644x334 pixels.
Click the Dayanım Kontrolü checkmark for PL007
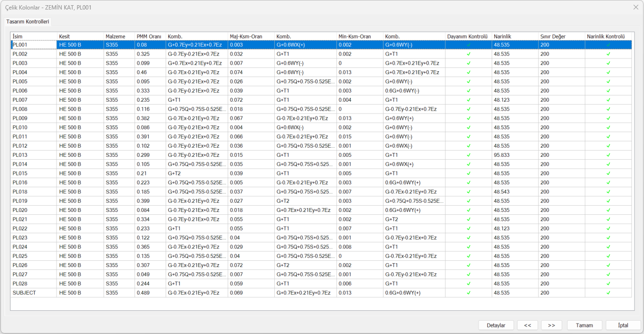[468, 100]
